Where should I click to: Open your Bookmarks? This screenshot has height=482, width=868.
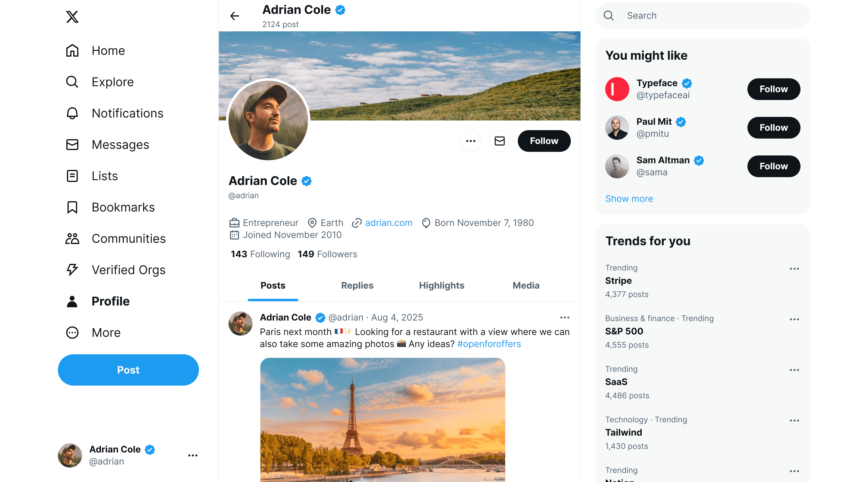tap(123, 207)
